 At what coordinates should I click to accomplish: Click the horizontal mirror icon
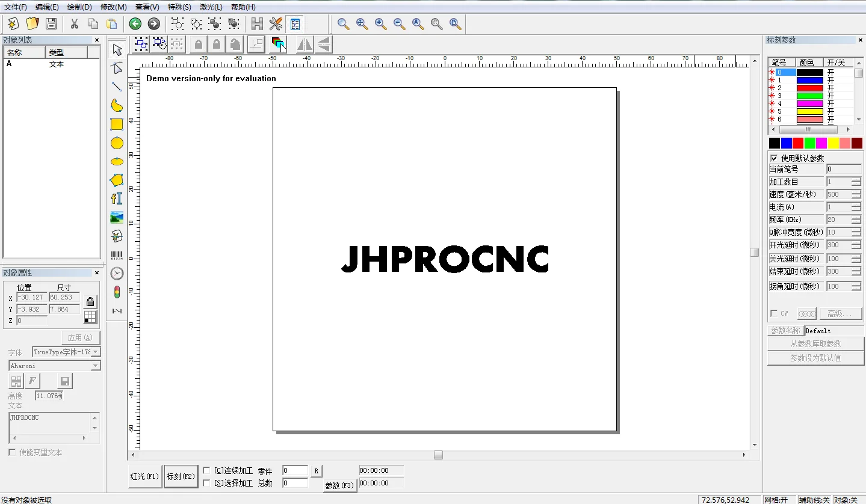coord(305,44)
